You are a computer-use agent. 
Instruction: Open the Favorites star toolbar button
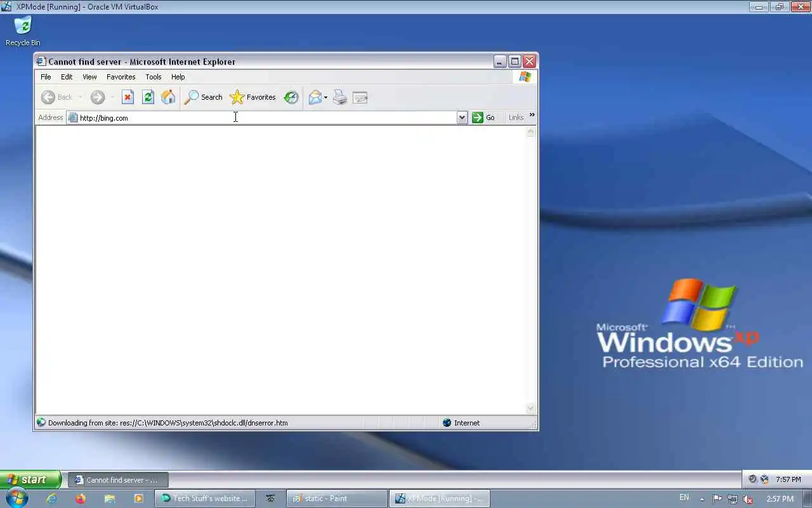point(252,97)
